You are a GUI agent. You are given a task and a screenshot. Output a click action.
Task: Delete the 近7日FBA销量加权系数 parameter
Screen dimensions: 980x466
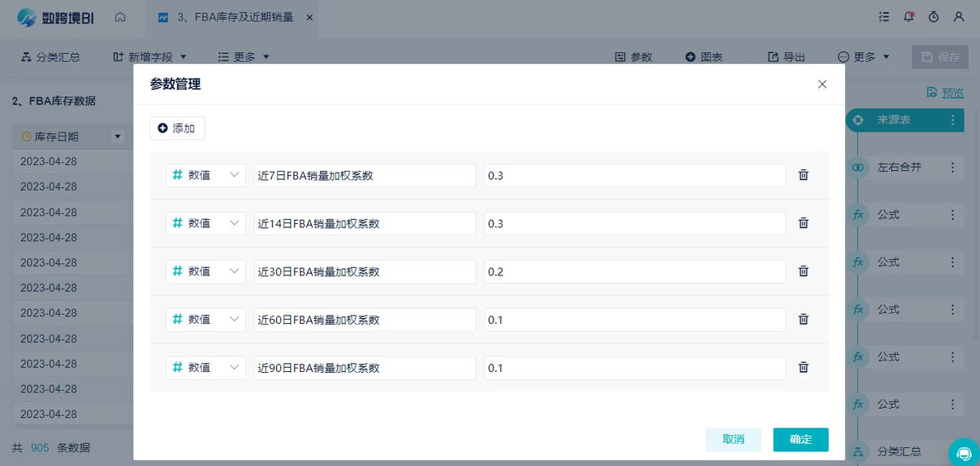804,175
